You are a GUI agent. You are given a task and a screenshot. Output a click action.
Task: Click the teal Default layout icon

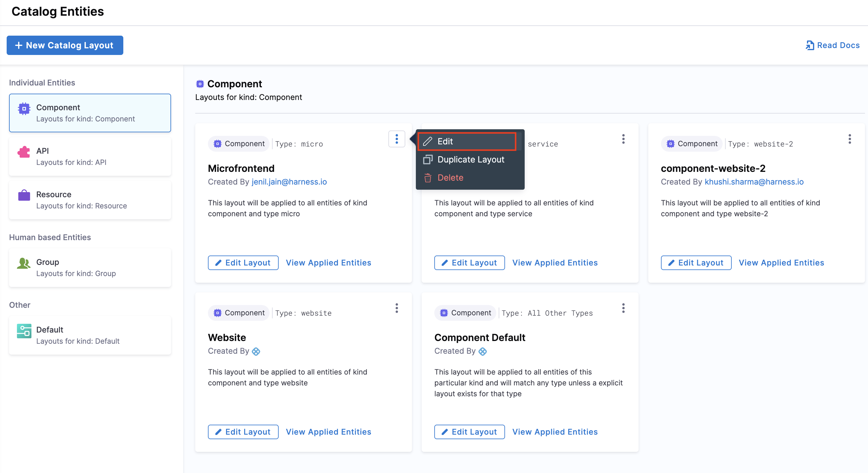(24, 331)
